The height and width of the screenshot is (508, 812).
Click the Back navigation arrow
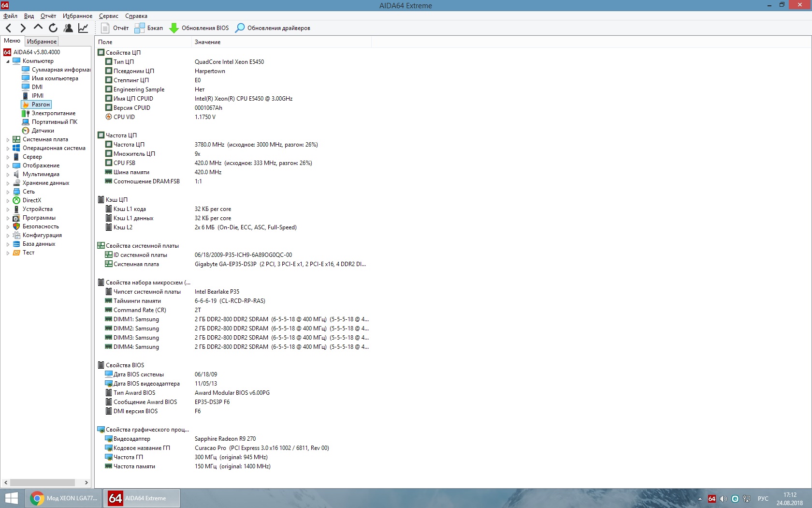pyautogui.click(x=8, y=28)
